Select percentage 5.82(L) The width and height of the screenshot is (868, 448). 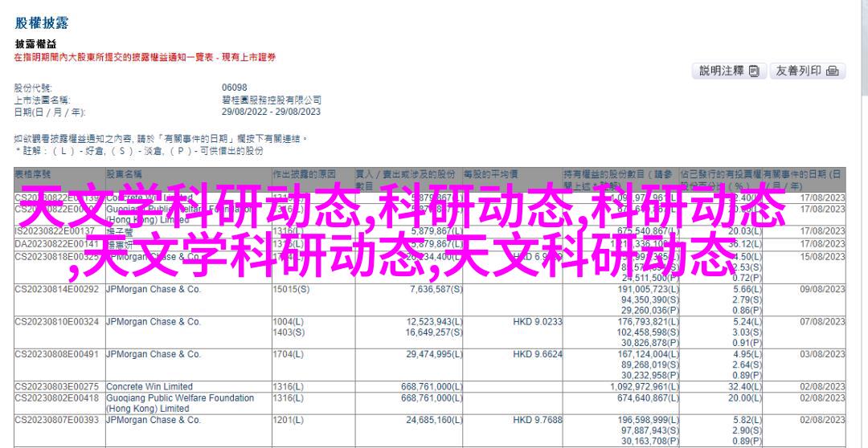748,421
